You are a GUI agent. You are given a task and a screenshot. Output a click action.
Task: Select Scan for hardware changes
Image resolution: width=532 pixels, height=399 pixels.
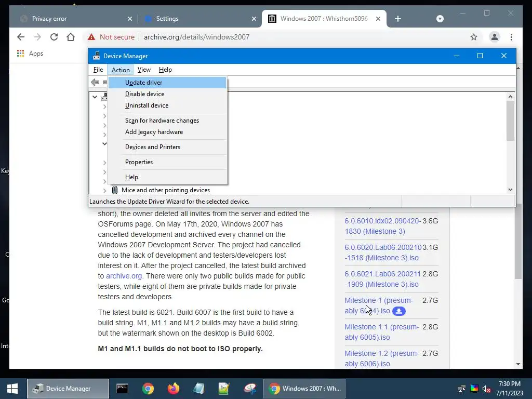coord(167,121)
